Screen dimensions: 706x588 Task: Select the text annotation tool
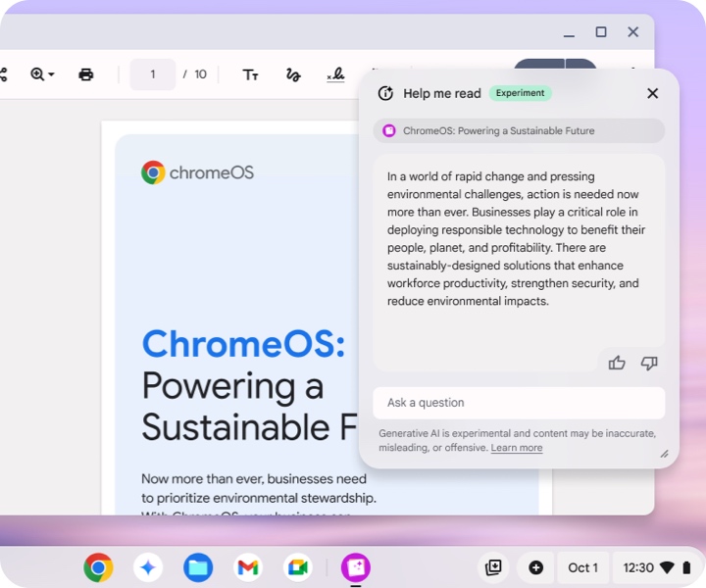click(x=250, y=74)
